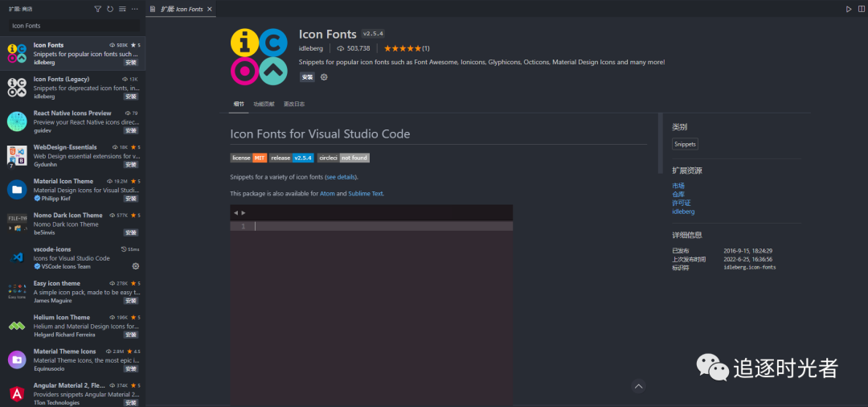Click the Icon Fonts search box
The height and width of the screenshot is (407, 868).
pyautogui.click(x=74, y=26)
